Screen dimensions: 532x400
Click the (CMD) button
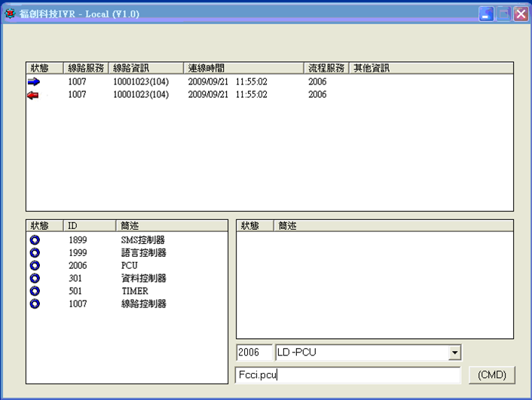pyautogui.click(x=491, y=375)
